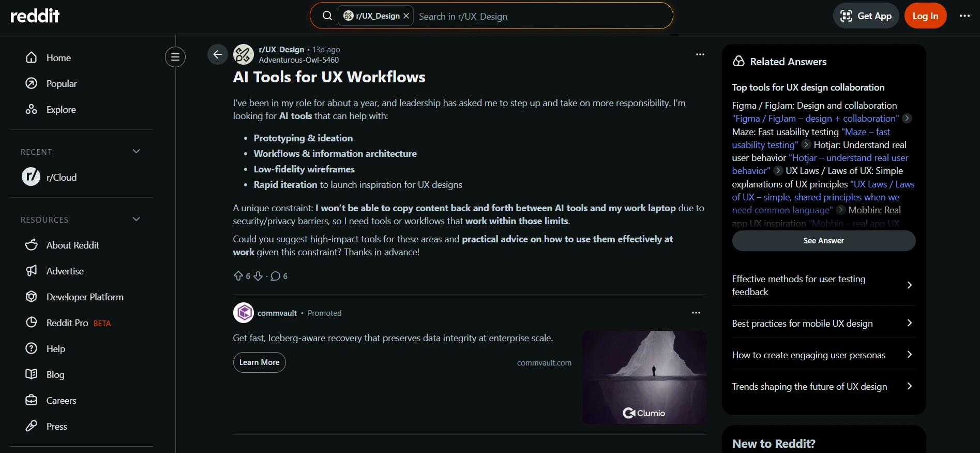
Task: Click the See Answer button
Action: pos(823,241)
